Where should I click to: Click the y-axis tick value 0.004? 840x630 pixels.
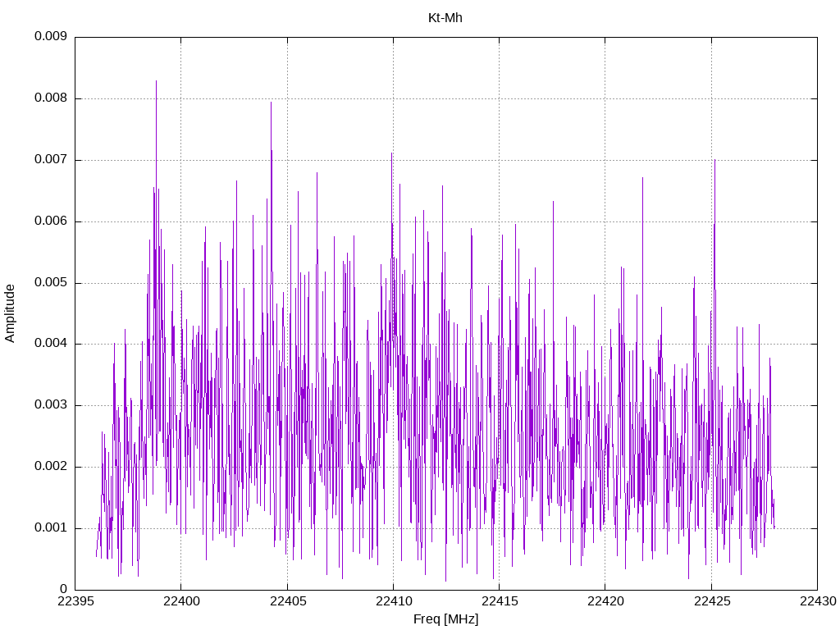(51, 344)
